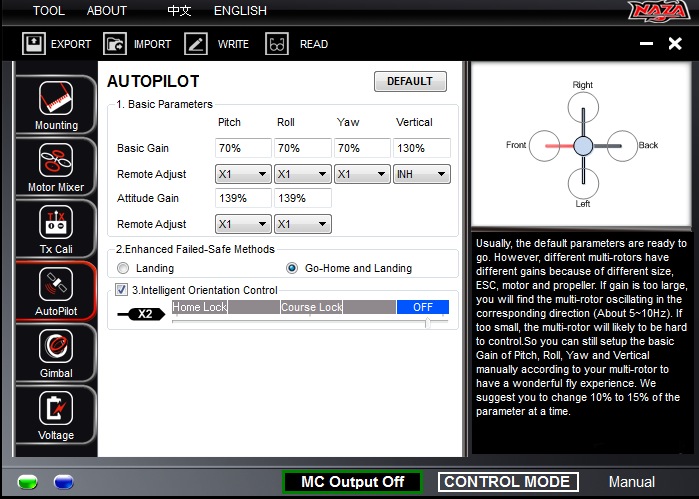Click the Export icon in toolbar
Image resolution: width=699 pixels, height=499 pixels.
pos(34,44)
